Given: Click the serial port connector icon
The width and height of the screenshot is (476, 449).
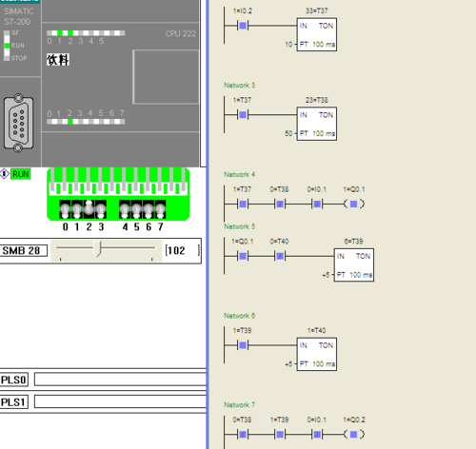Looking at the screenshot, I should point(18,123).
